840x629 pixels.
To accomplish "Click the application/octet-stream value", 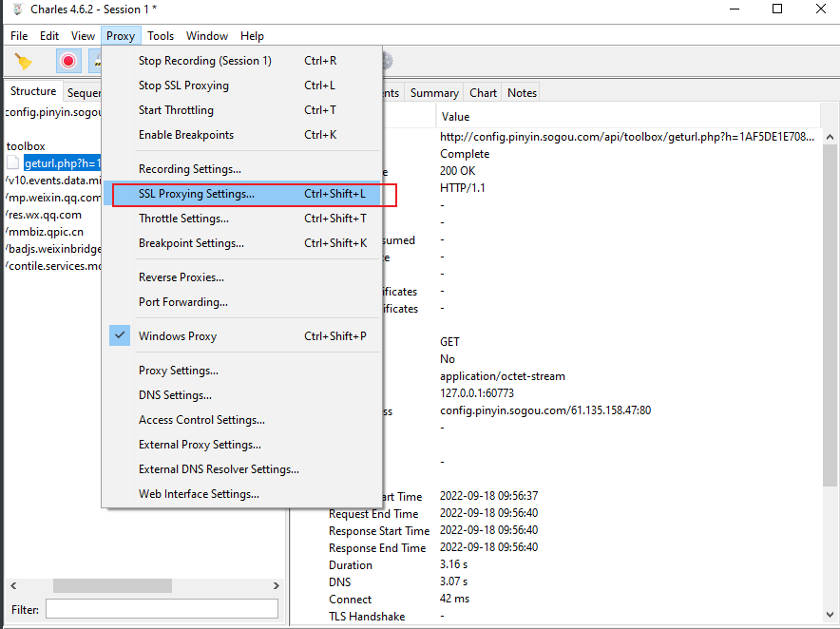I will [x=503, y=376].
